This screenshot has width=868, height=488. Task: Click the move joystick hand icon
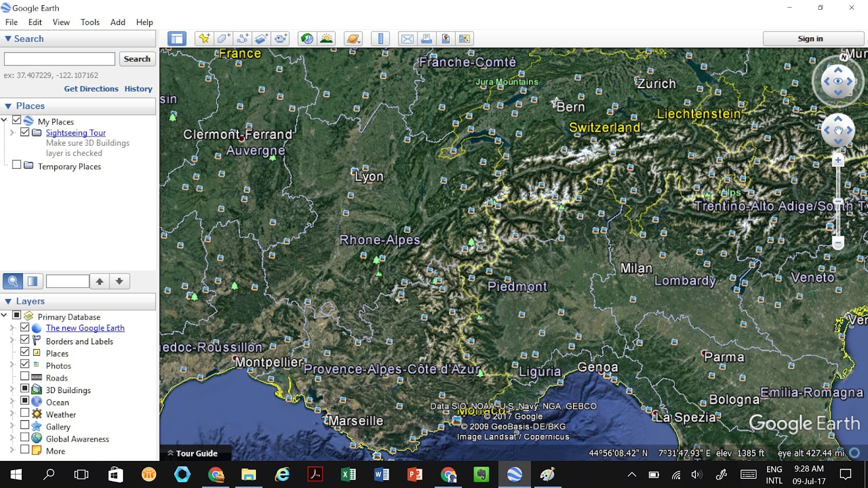(x=838, y=130)
